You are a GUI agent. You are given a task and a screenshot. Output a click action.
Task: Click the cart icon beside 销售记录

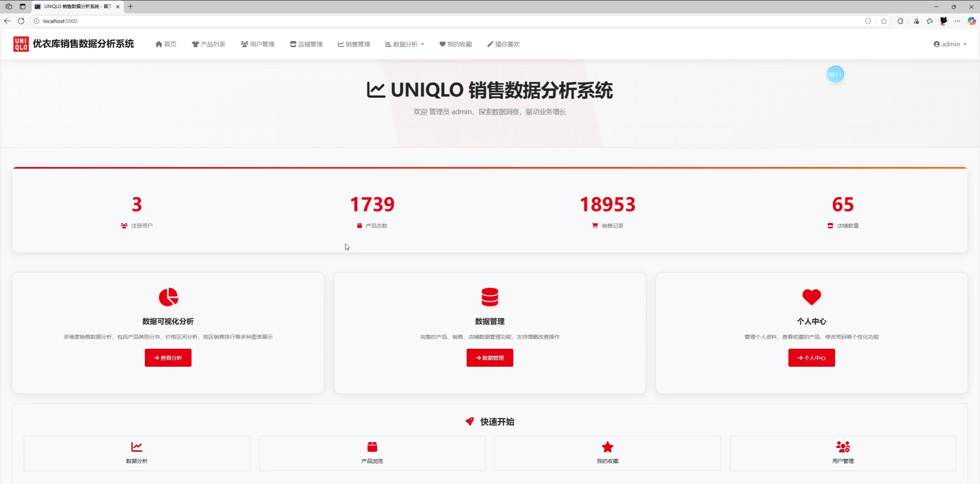coord(595,226)
